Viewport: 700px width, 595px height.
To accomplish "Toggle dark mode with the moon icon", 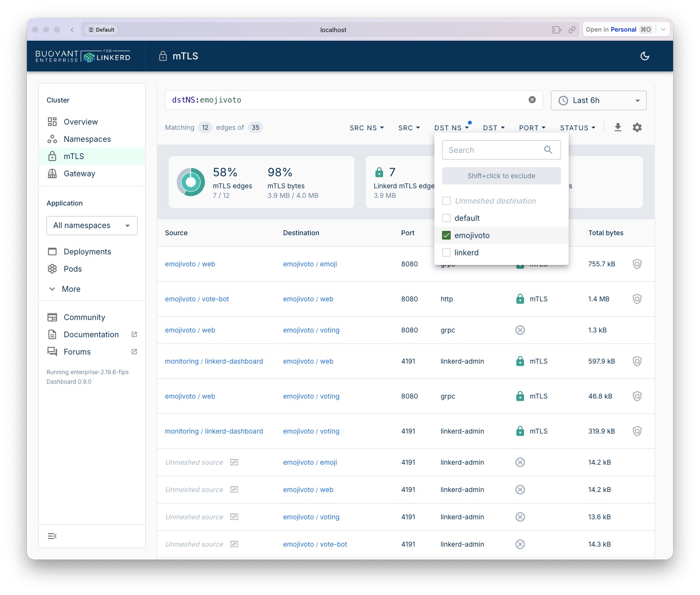I will click(644, 56).
